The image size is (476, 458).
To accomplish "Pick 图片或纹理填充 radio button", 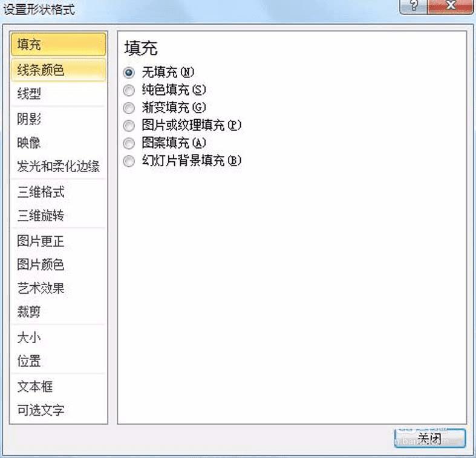I will pos(129,125).
